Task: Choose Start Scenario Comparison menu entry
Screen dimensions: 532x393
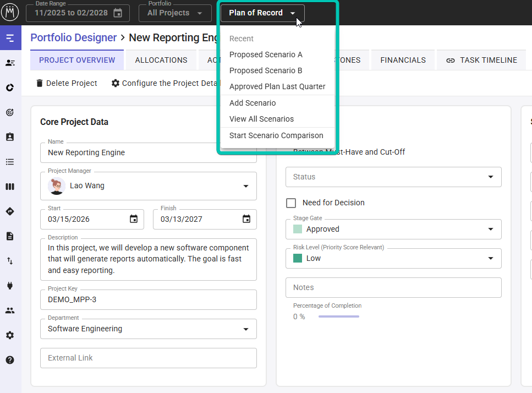Action: click(x=276, y=135)
